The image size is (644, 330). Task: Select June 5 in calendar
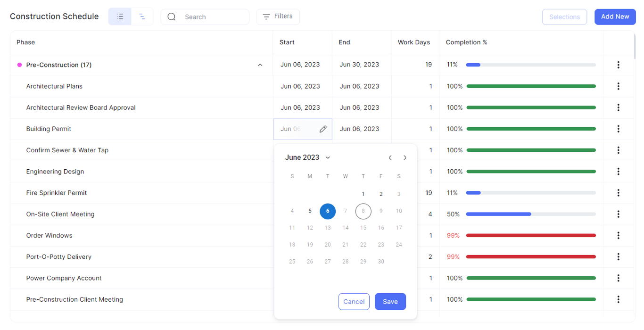coord(310,211)
